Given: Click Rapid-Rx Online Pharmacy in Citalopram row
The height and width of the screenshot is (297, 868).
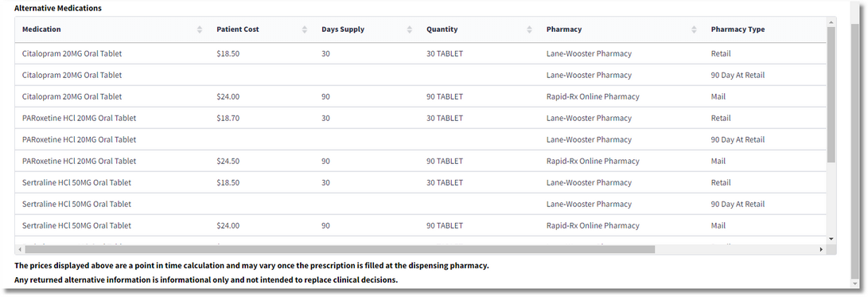Looking at the screenshot, I should point(592,96).
